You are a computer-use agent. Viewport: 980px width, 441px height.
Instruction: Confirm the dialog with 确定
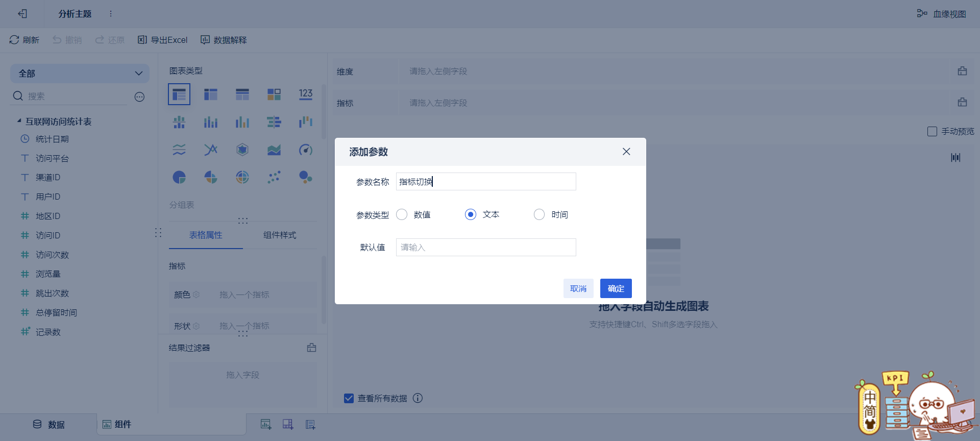(x=616, y=288)
